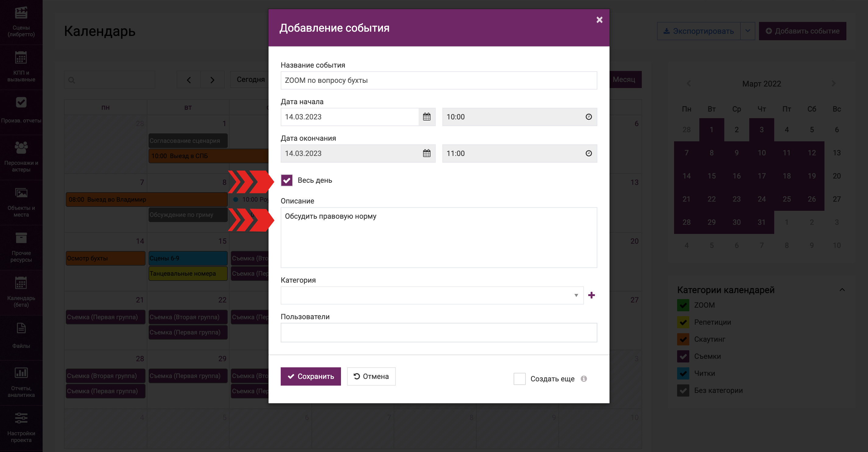Click the start time field 10:00
This screenshot has height=452, width=868.
pyautogui.click(x=520, y=117)
